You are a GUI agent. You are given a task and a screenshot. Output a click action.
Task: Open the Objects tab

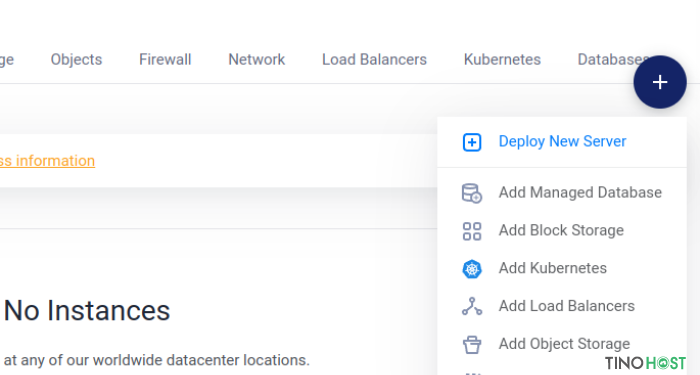pos(76,59)
